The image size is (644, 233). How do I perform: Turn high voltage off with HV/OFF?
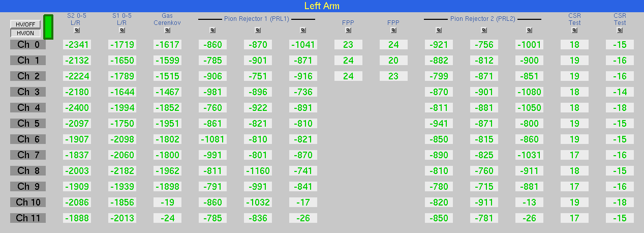tap(25, 24)
